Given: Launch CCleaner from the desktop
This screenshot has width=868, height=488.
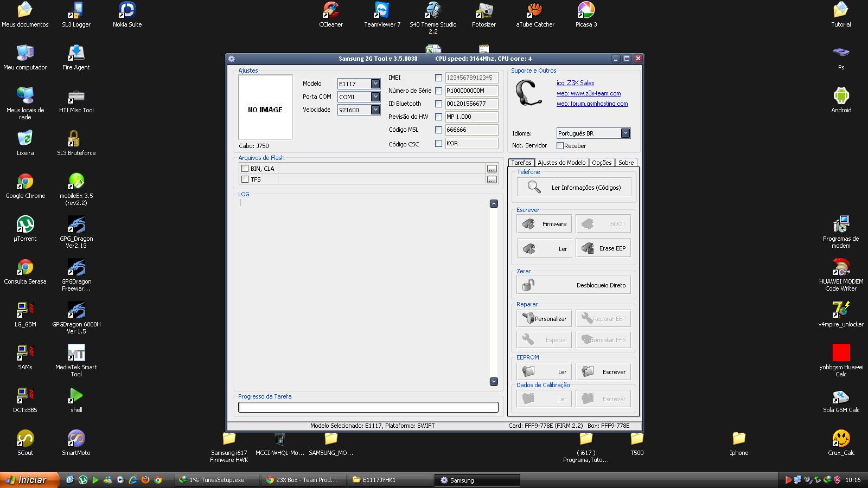Looking at the screenshot, I should pos(331,15).
